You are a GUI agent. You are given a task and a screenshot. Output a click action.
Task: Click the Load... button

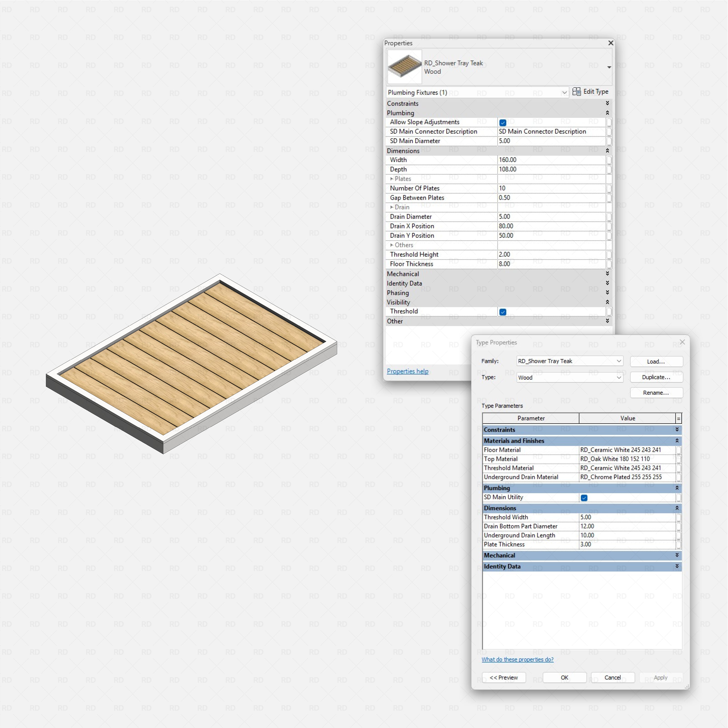tap(656, 361)
